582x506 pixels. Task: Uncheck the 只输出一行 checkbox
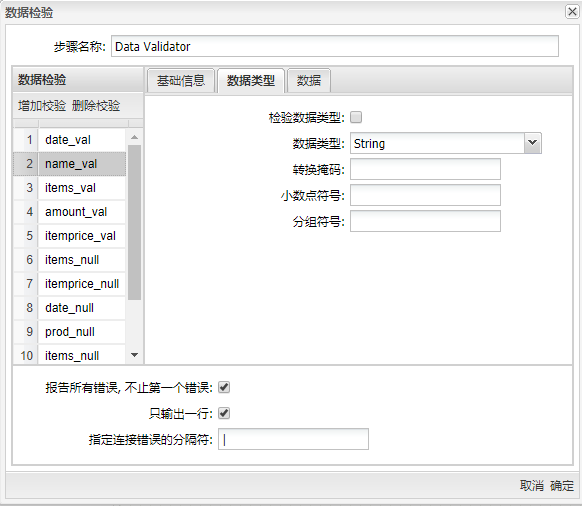coord(224,413)
